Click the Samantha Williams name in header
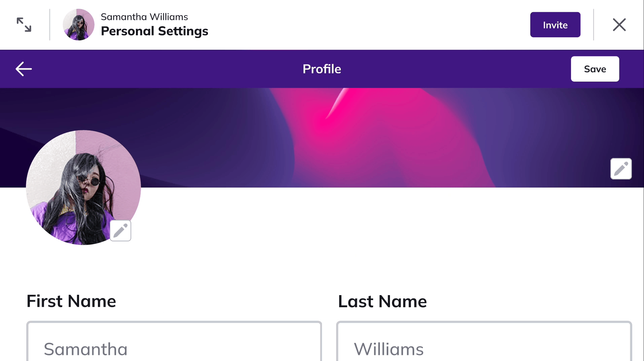644x361 pixels. pos(144,17)
